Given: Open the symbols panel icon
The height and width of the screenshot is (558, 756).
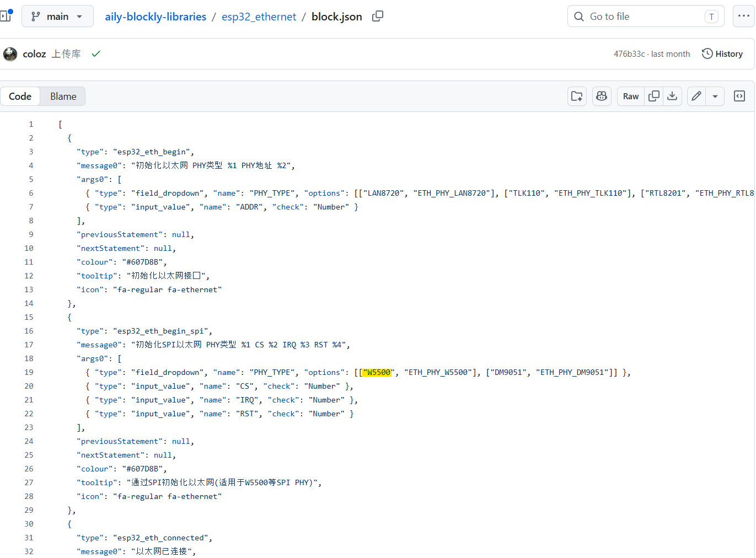Looking at the screenshot, I should pos(739,96).
